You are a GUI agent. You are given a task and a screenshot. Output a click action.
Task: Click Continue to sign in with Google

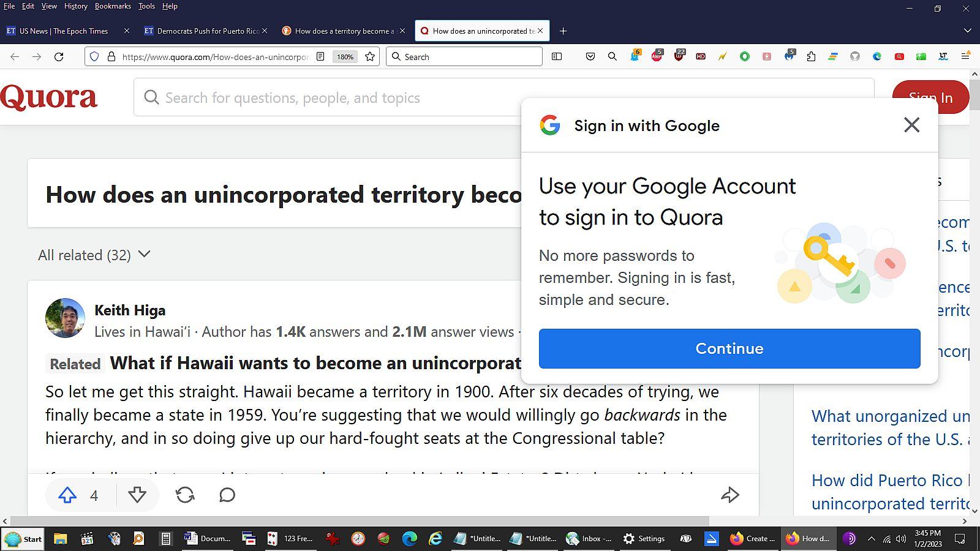coord(729,348)
